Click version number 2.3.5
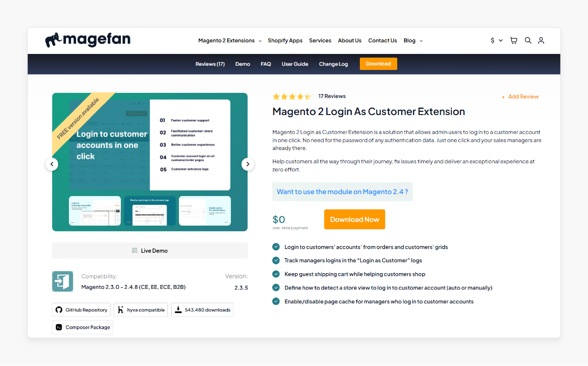Screen dimensions: 588x366 click(x=241, y=288)
